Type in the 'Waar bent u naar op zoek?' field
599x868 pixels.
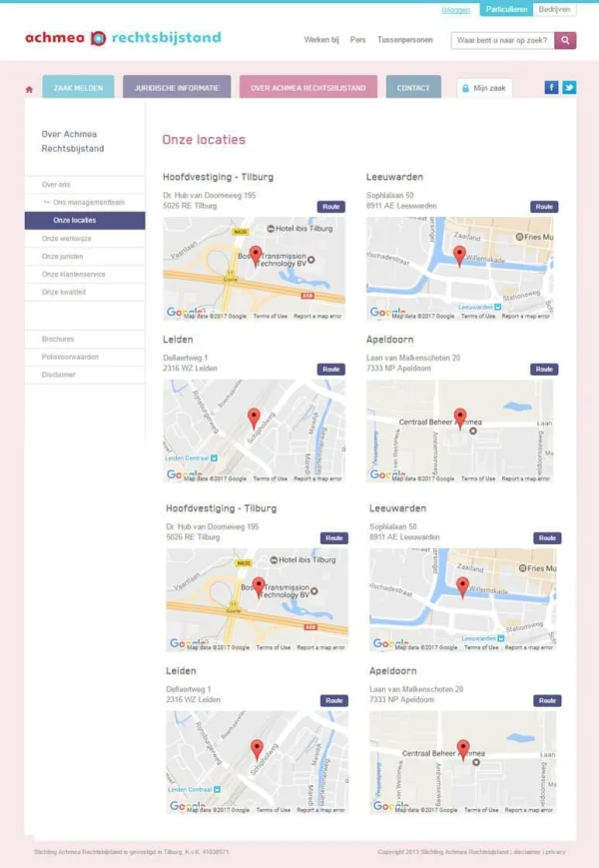[x=501, y=40]
